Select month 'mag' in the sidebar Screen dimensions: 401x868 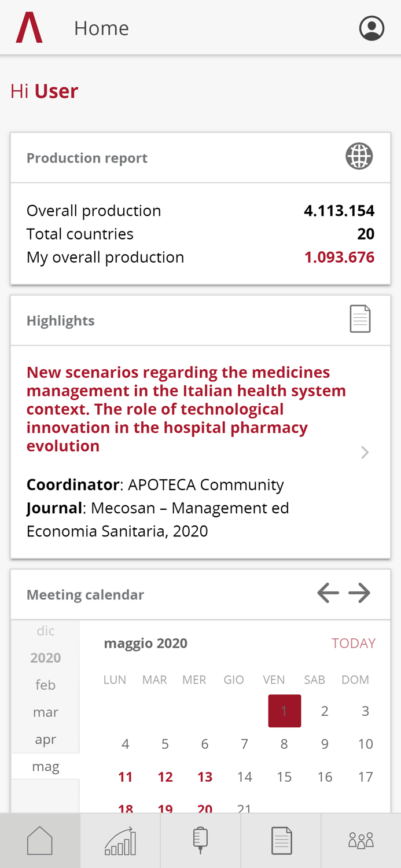[x=45, y=766]
